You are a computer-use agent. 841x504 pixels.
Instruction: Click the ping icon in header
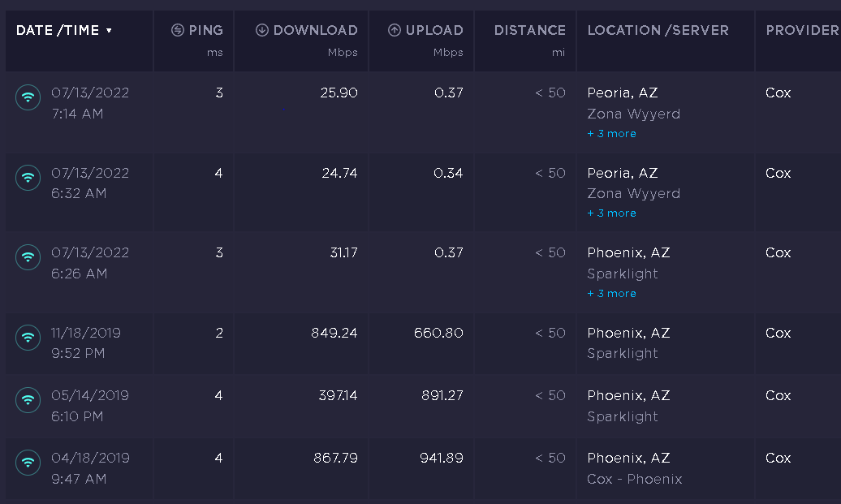(178, 30)
